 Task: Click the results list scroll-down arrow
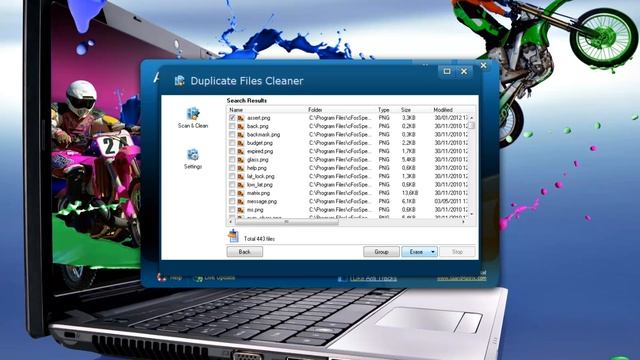tap(472, 214)
